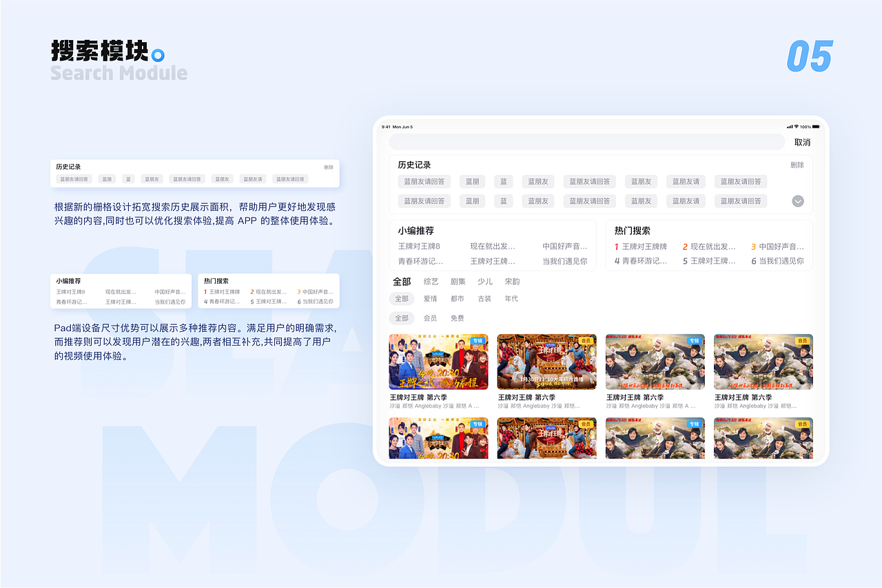The width and height of the screenshot is (882, 588).
Task: Tap the cellular signal icon in tablet status bar
Action: pos(790,127)
